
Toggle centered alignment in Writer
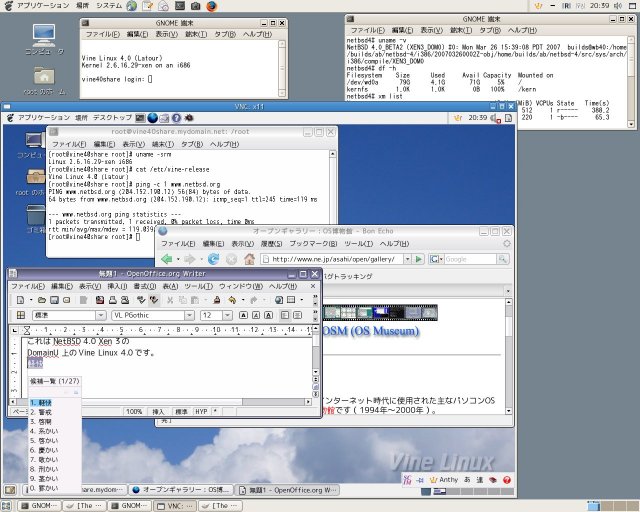pos(298,315)
